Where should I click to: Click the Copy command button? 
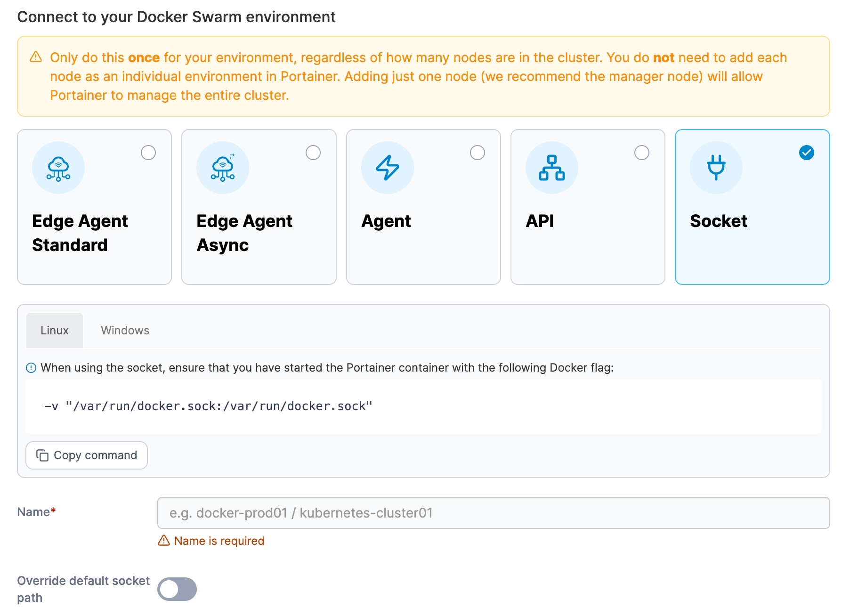pyautogui.click(x=87, y=455)
